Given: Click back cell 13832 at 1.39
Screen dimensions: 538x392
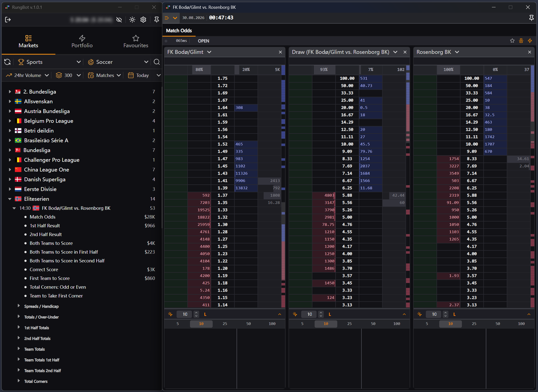Looking at the screenshot, I should point(246,188).
